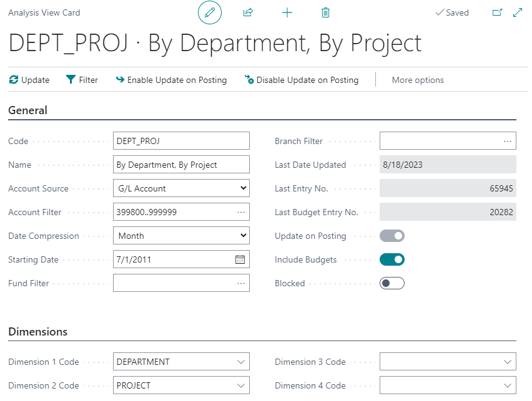
Task: Click Disable Update on Posting
Action: pyautogui.click(x=302, y=80)
